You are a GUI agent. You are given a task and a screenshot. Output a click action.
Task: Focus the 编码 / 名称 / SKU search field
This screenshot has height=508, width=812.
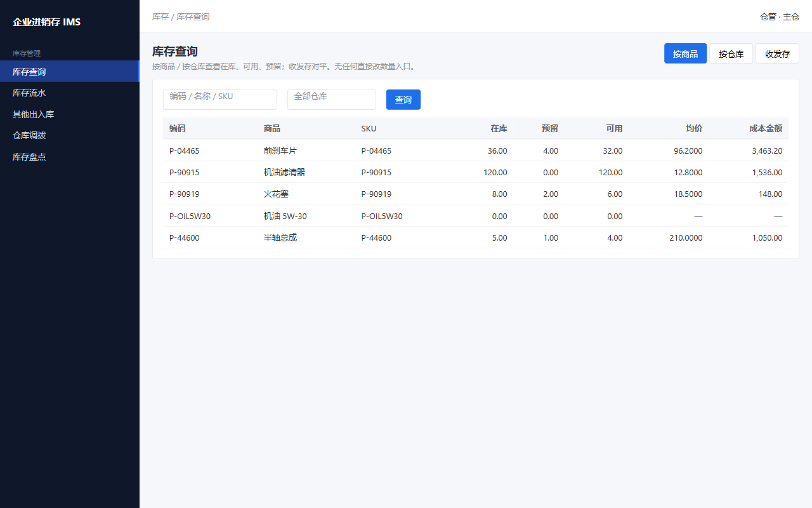[x=220, y=100]
